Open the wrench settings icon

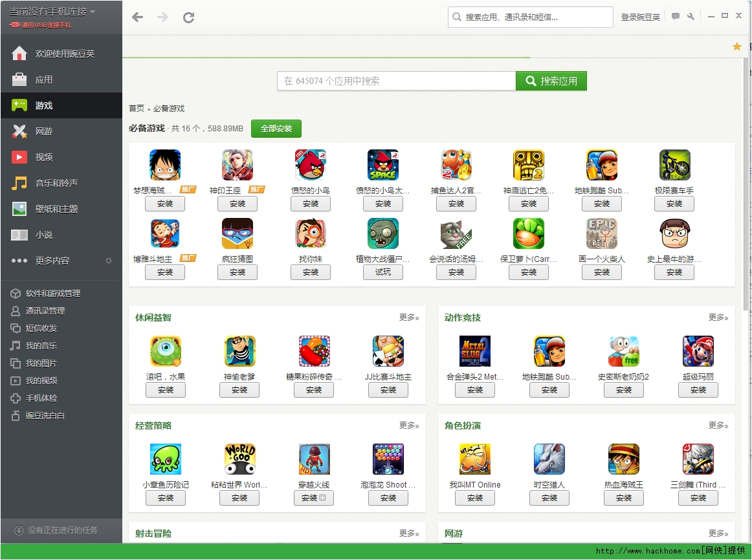coord(691,16)
